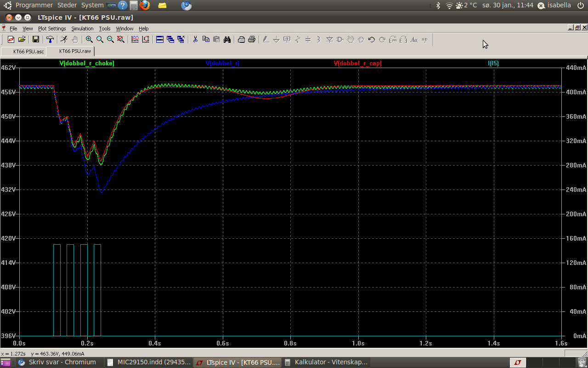
Task: Click the Zoom Full Extents icon
Action: pos(121,40)
